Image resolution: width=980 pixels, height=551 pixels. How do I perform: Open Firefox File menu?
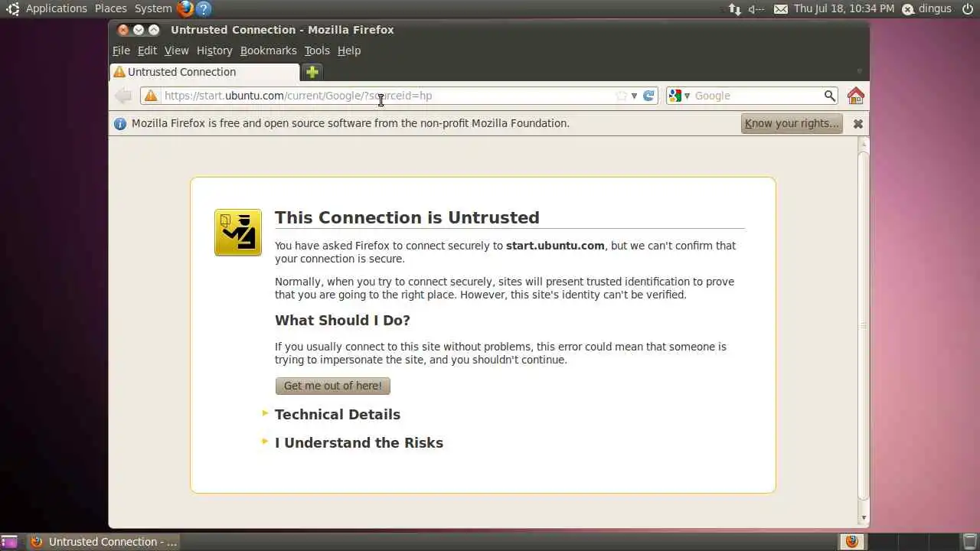pos(121,51)
